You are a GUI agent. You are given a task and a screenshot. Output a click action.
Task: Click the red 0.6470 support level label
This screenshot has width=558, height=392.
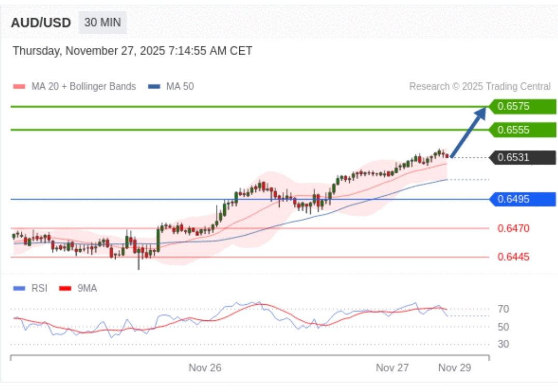pyautogui.click(x=513, y=228)
